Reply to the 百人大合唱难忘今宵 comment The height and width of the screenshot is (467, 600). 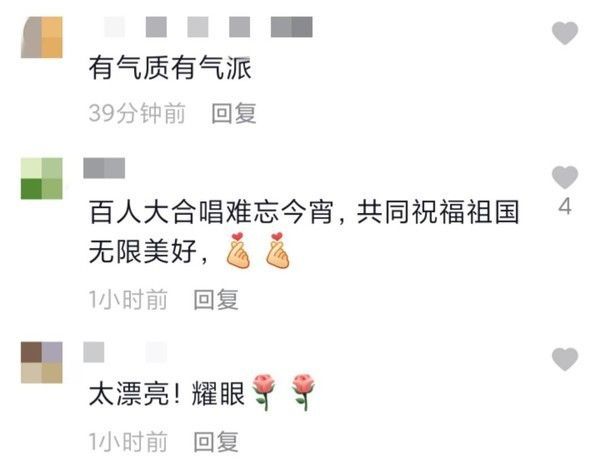(x=216, y=299)
